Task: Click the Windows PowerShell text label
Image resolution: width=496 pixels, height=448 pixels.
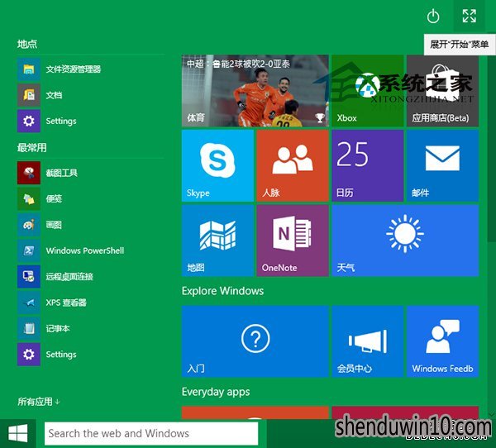Action: pos(85,250)
